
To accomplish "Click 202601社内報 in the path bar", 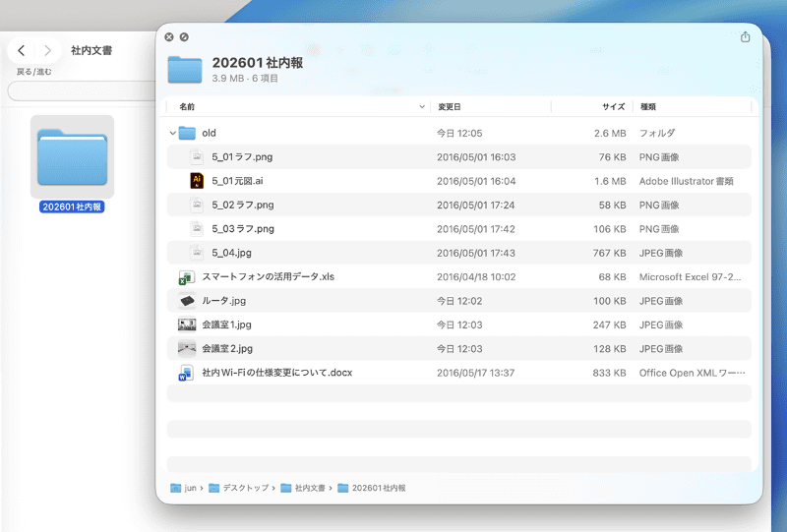I will [x=379, y=488].
